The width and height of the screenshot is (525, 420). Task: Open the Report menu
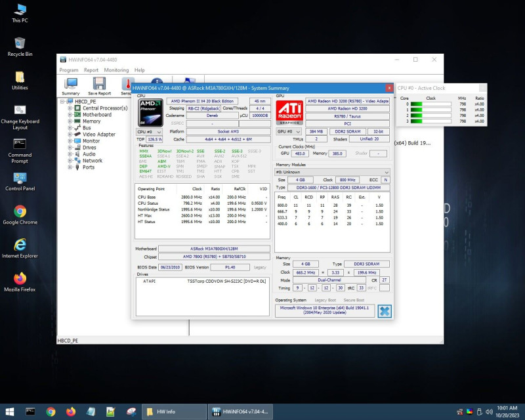[x=91, y=70]
